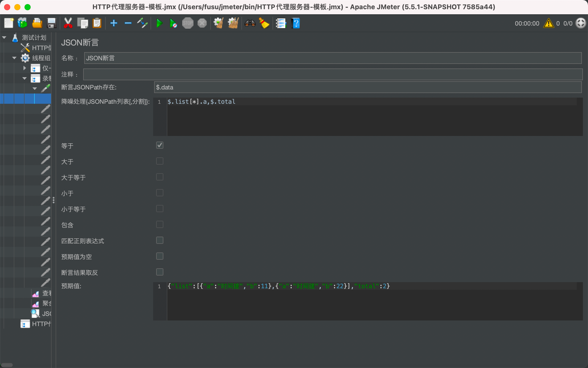Open the Help question mark icon
This screenshot has height=368, width=588.
296,23
